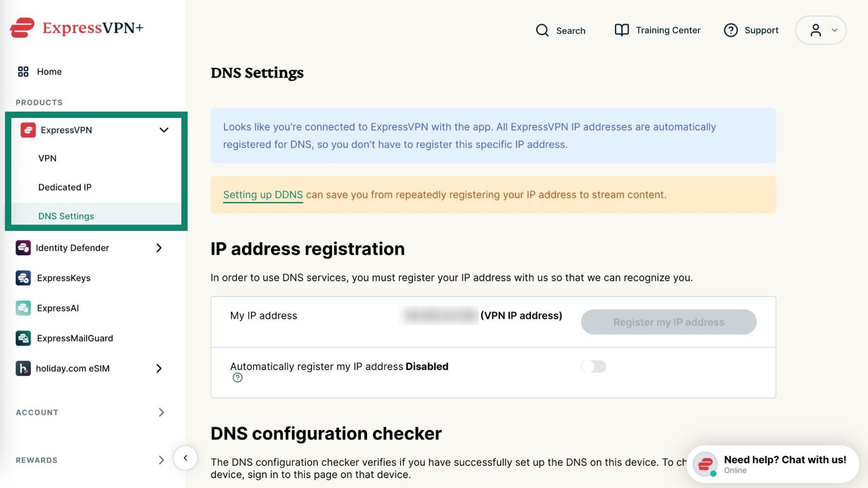Screen dimensions: 868x488
Task: Open the Need help chat widget
Action: pyautogui.click(x=773, y=464)
